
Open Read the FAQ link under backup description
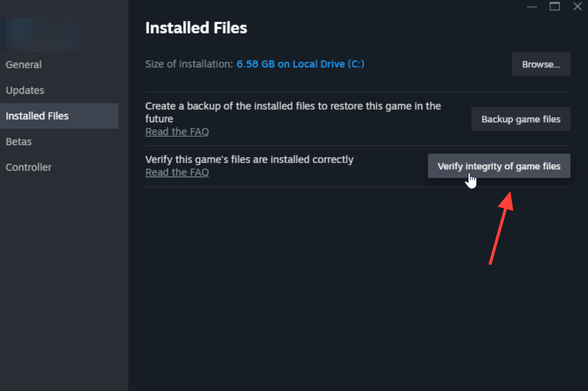177,132
